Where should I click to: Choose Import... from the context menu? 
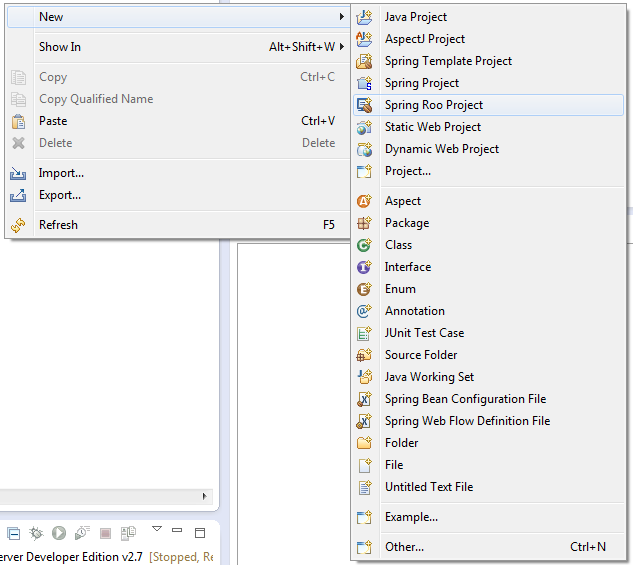178,173
